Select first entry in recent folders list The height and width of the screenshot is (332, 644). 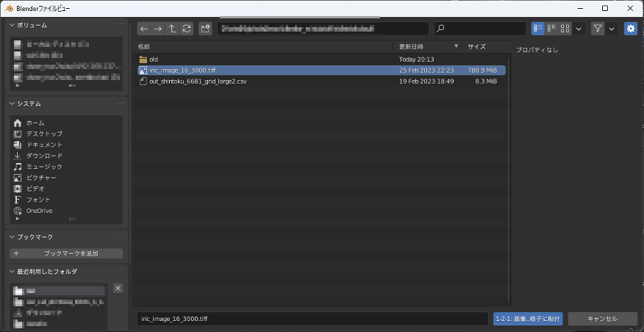(x=59, y=291)
